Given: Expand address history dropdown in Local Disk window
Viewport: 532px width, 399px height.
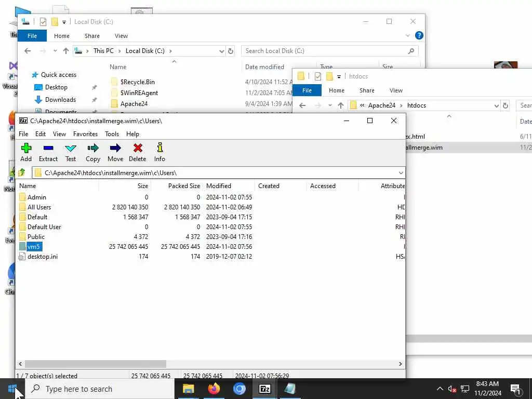Looking at the screenshot, I should tap(221, 51).
